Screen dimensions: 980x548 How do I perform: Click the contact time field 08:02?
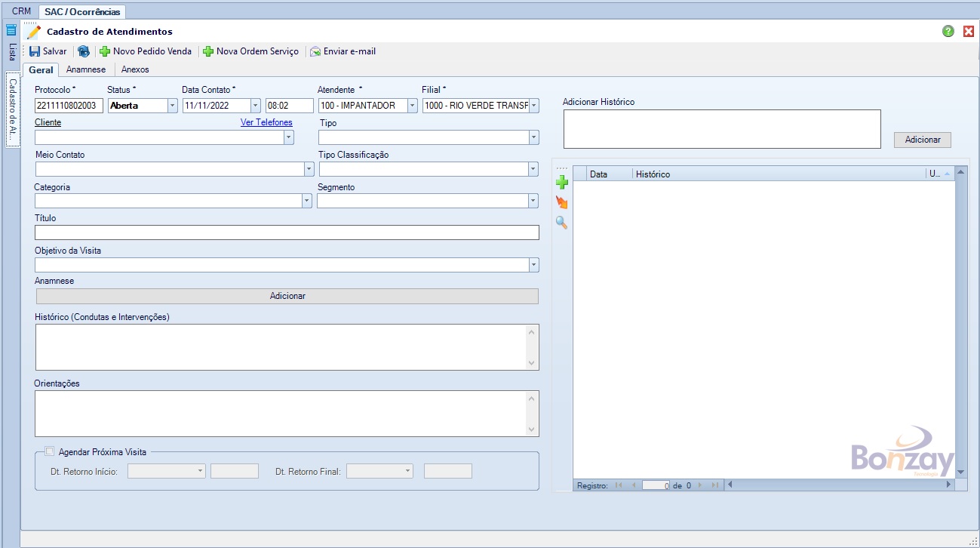point(290,106)
